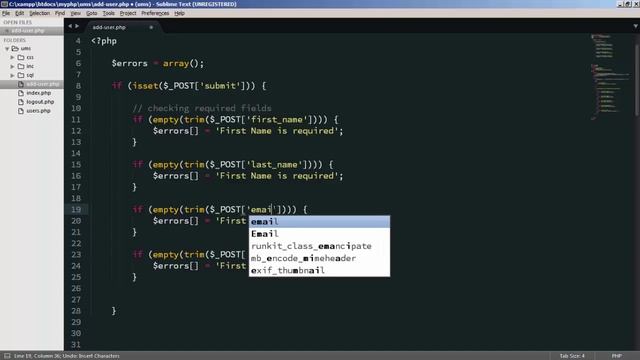Open index.php in the sidebar
Image resolution: width=640 pixels, height=360 pixels.
pos(39,93)
